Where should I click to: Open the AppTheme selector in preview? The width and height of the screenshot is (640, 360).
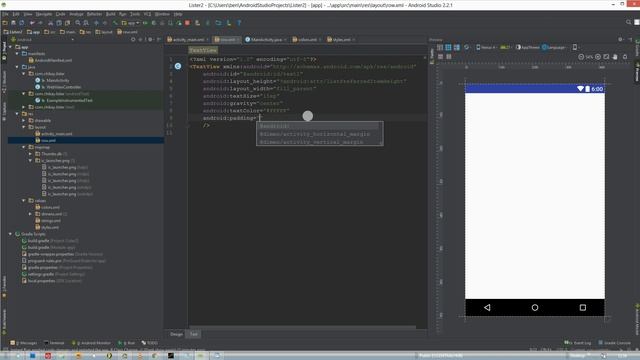(527, 47)
